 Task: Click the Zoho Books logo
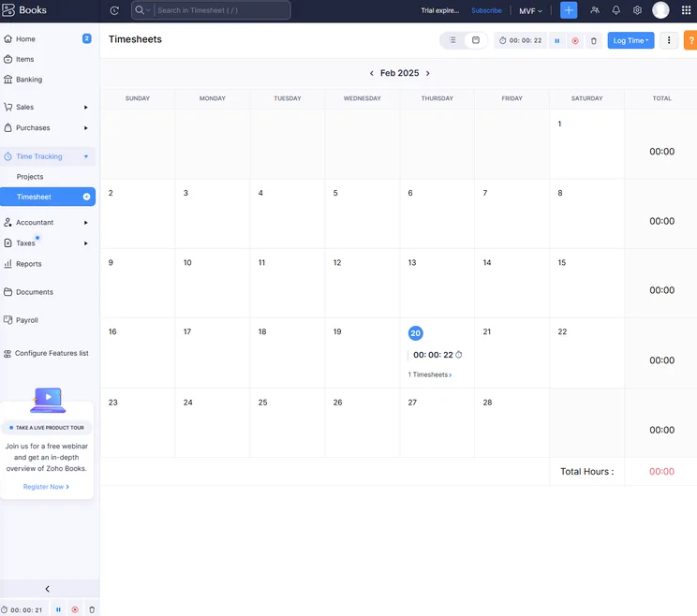point(24,9)
